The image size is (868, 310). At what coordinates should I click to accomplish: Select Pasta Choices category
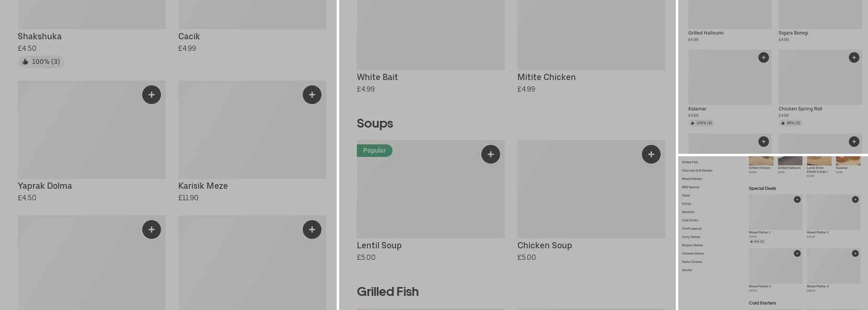click(691, 262)
